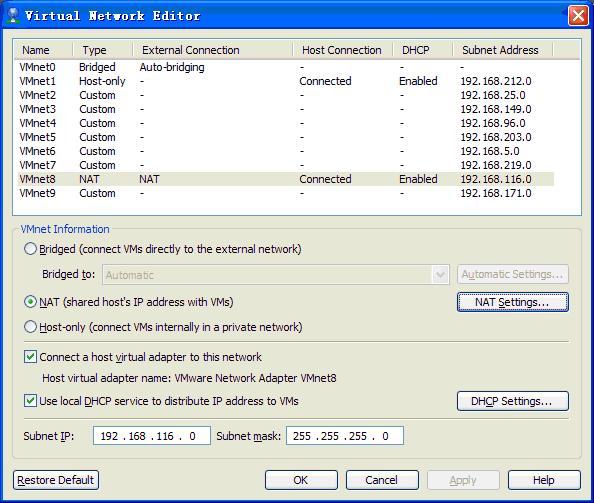594x503 pixels.
Task: Select the VMnet8 NAT row
Action: point(286,179)
